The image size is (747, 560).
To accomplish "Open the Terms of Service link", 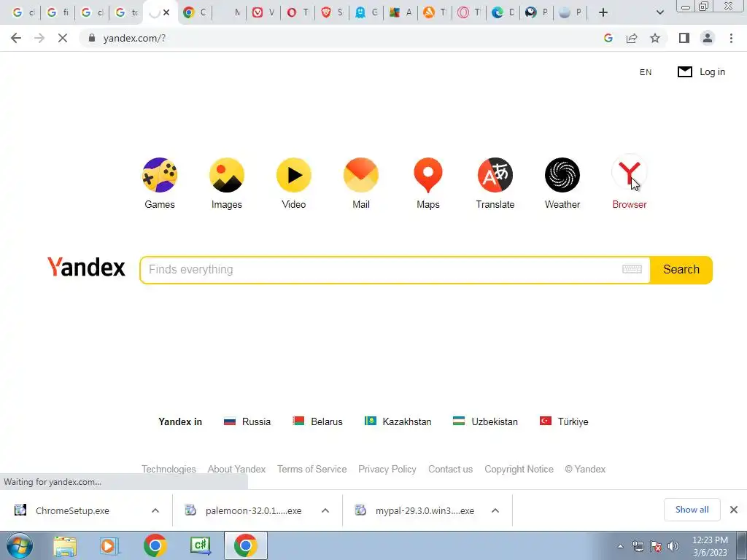I will [x=312, y=469].
